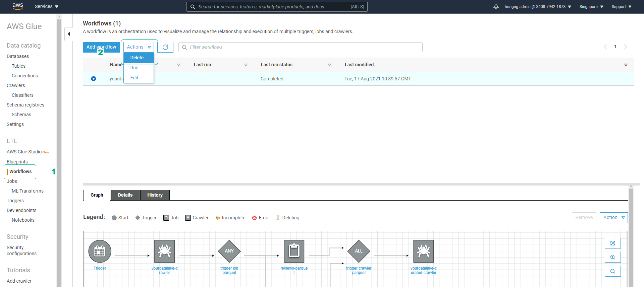Open the Services dropdown
Image resolution: width=644 pixels, height=287 pixels.
point(47,7)
